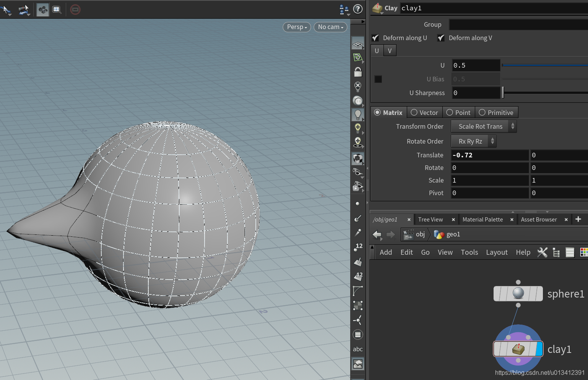This screenshot has width=588, height=380.
Task: Click the sunglasses with play render icon
Action: [x=358, y=186]
